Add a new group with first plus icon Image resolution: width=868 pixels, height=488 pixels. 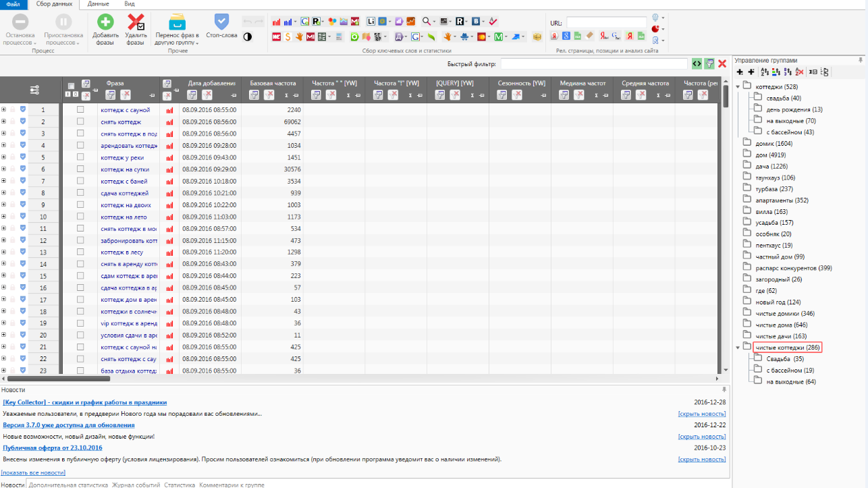(740, 72)
